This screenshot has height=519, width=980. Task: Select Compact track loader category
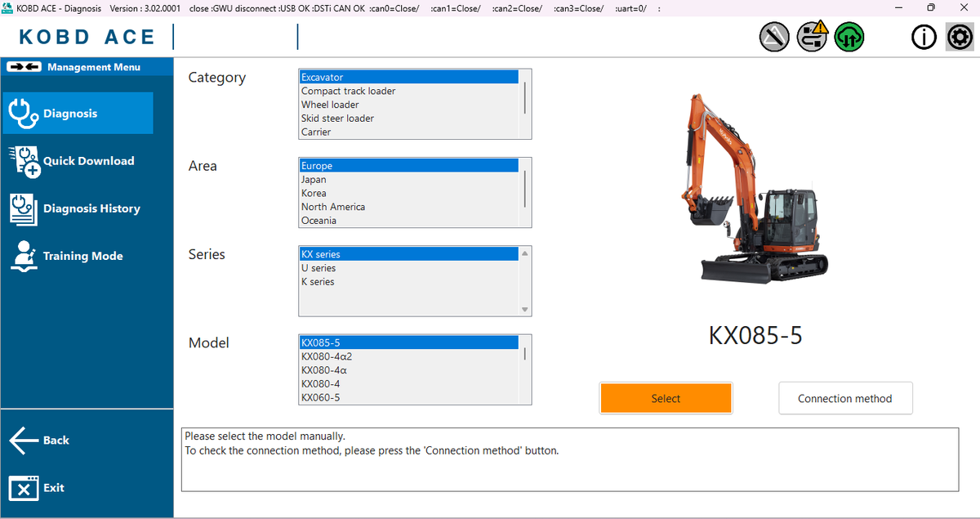(409, 91)
